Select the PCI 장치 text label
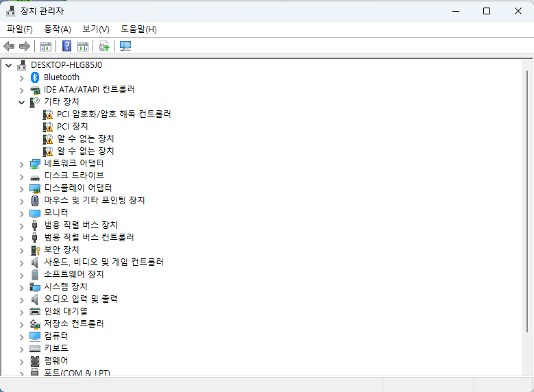Viewport: 534px width, 392px height. pyautogui.click(x=73, y=127)
